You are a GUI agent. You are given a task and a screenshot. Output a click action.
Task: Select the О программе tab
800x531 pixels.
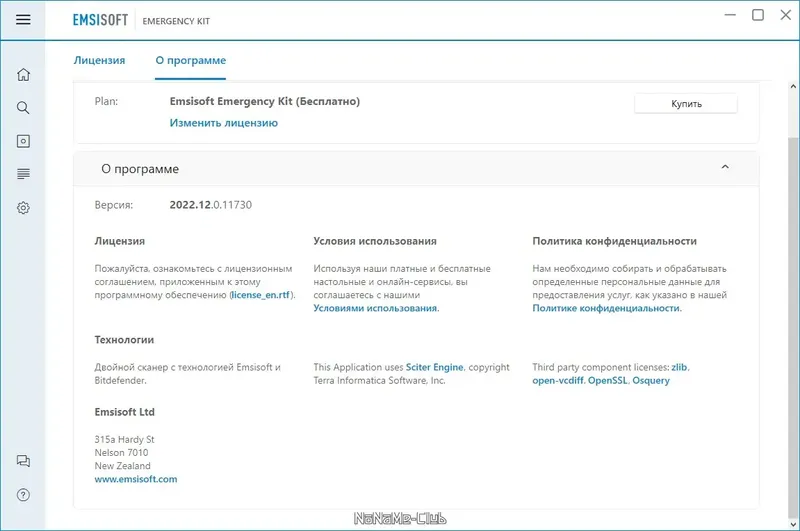tap(190, 60)
